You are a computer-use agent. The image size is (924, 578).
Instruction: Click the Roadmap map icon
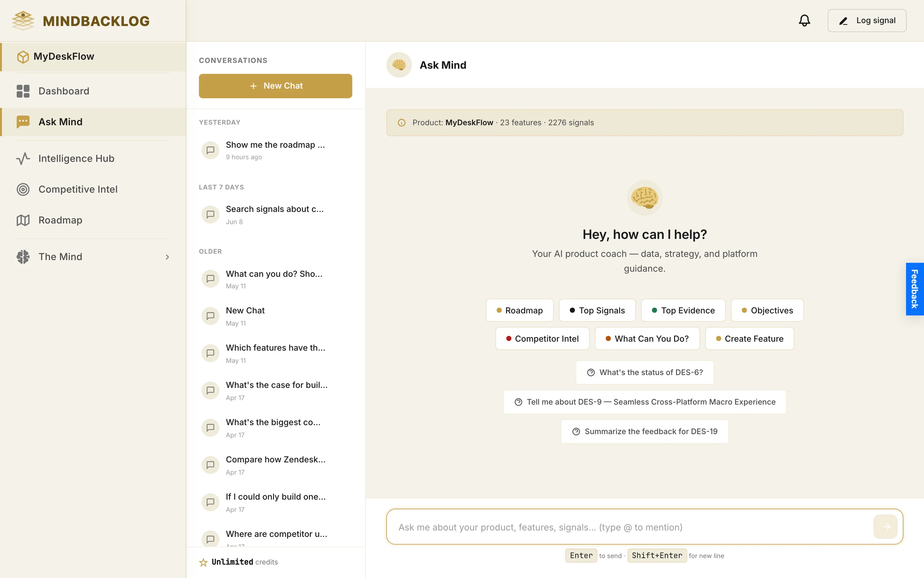tap(23, 220)
